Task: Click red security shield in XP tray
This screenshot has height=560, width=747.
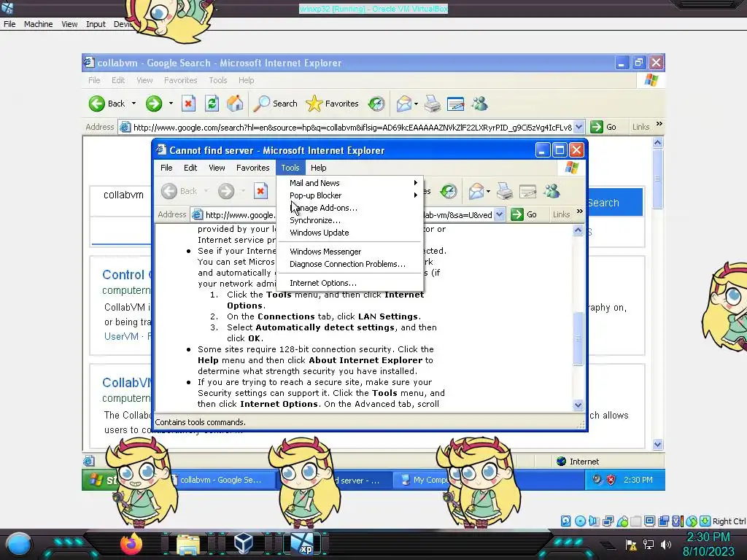Action: click(611, 480)
